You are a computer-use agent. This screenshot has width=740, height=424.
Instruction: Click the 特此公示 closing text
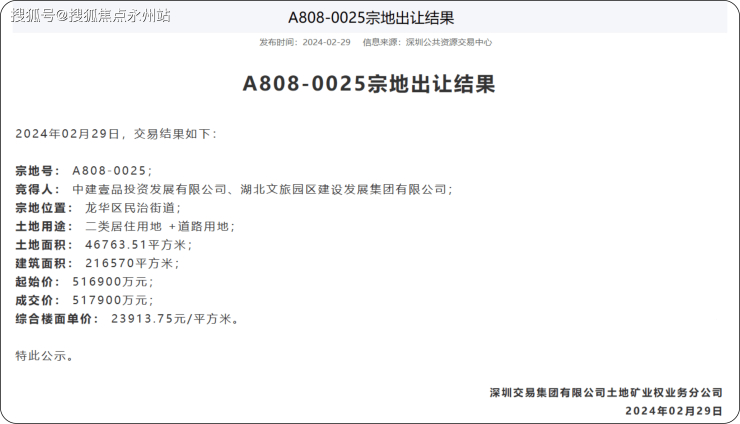45,355
